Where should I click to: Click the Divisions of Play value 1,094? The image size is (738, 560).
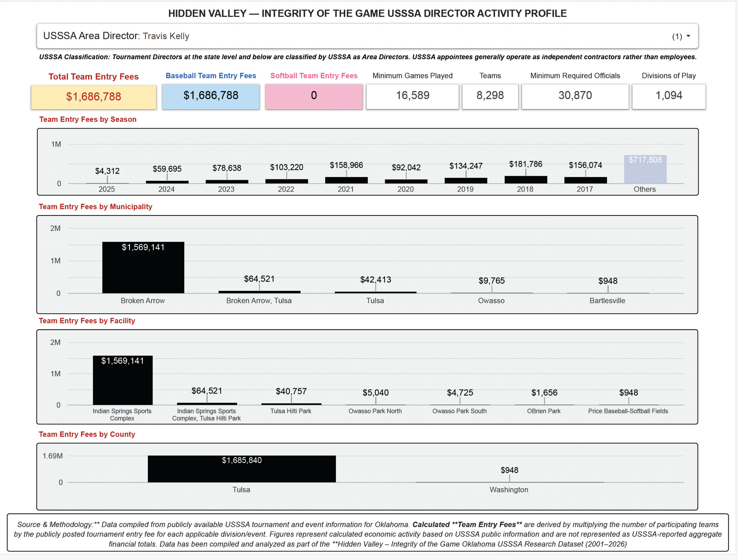click(x=669, y=96)
